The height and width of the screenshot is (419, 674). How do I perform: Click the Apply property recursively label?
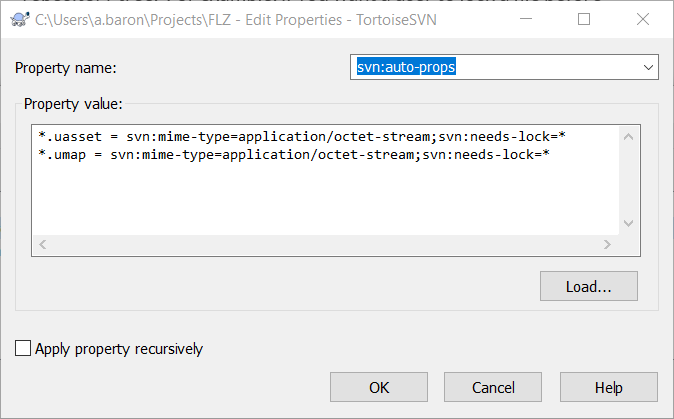pos(119,349)
